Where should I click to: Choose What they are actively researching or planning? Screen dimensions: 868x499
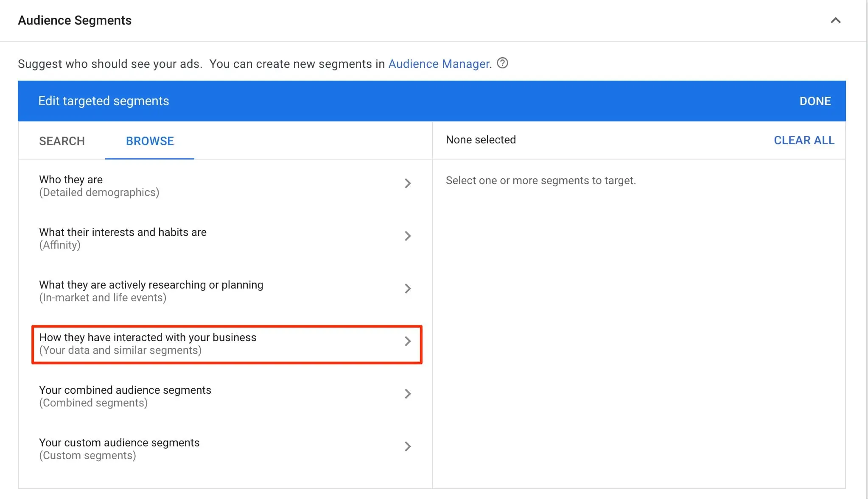pyautogui.click(x=151, y=291)
